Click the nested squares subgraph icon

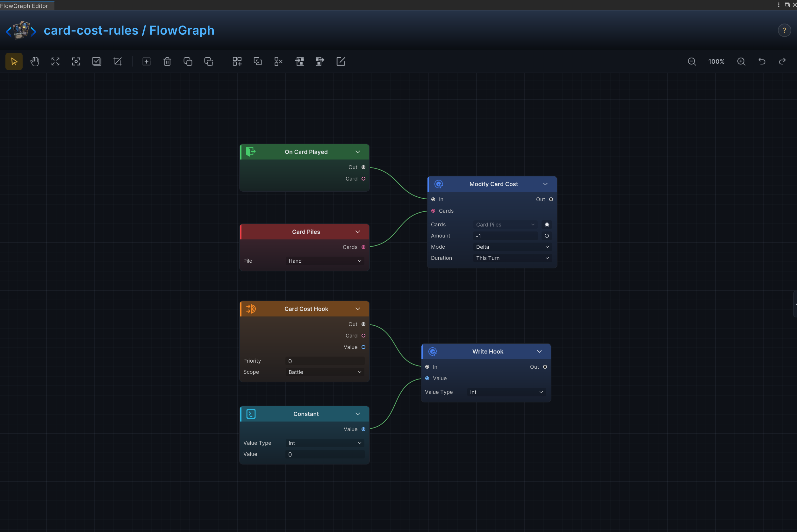[x=258, y=61]
